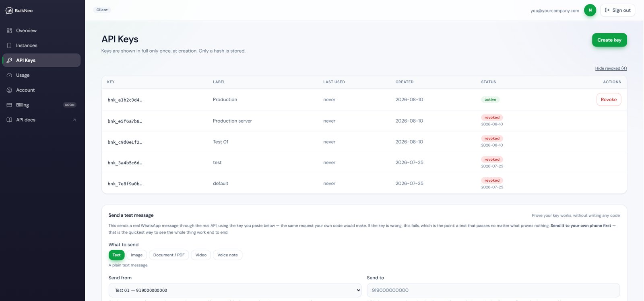Click the Instances device icon
This screenshot has height=301, width=644.
(9, 45)
